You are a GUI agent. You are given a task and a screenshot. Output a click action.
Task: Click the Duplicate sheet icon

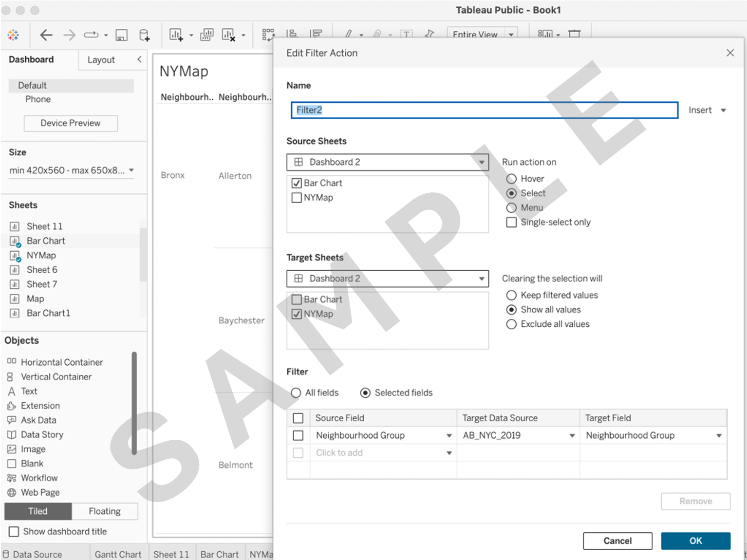click(206, 35)
